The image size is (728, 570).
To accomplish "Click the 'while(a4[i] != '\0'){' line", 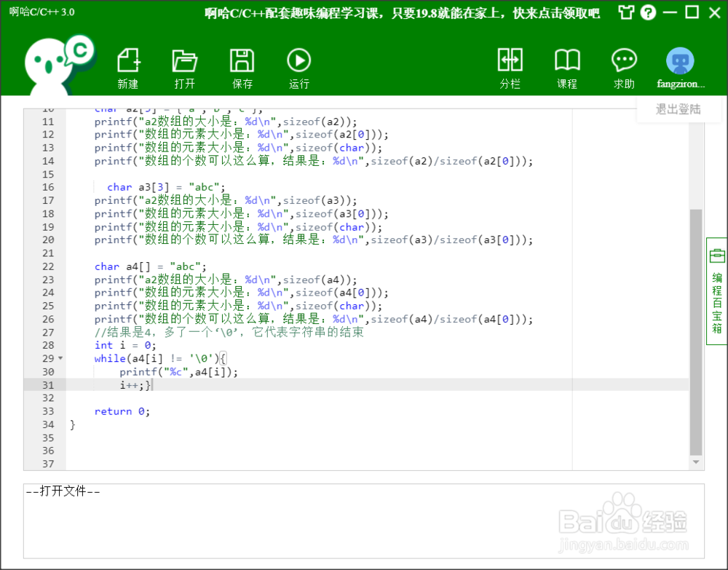I will click(159, 358).
